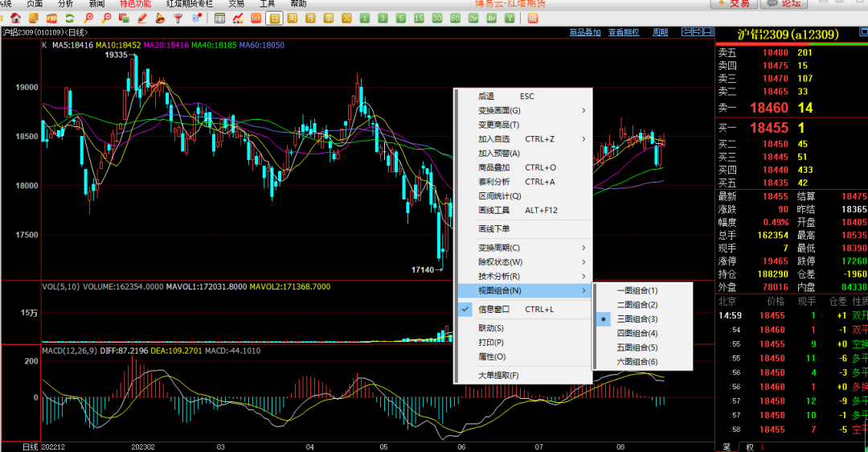
Task: Select the red pencil drawing tool
Action: click(x=142, y=18)
